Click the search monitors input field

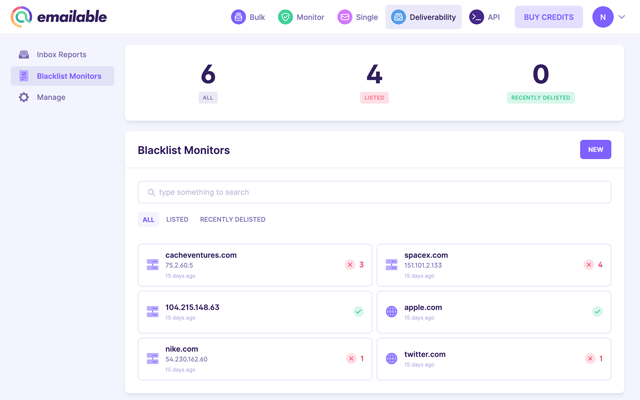[x=374, y=192]
